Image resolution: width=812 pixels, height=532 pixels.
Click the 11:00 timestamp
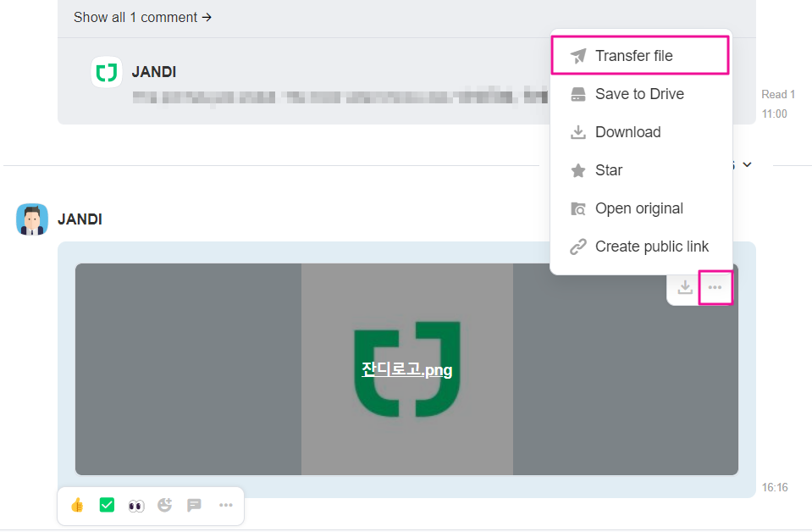tap(774, 114)
